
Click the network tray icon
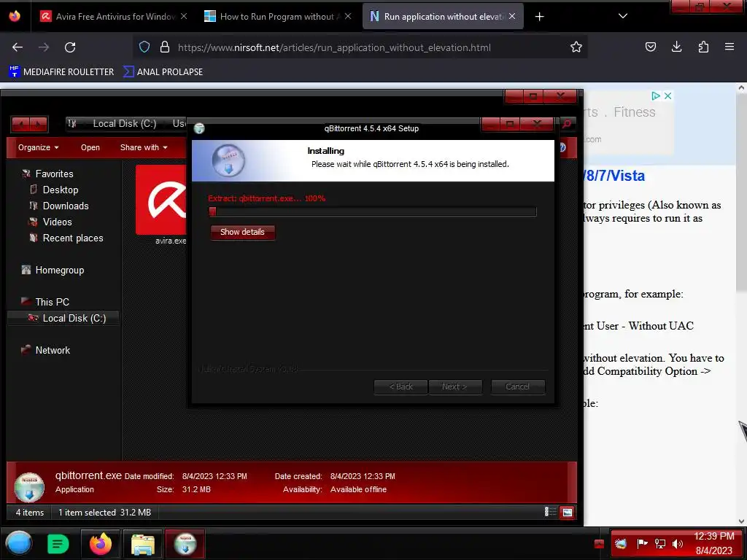(x=659, y=544)
